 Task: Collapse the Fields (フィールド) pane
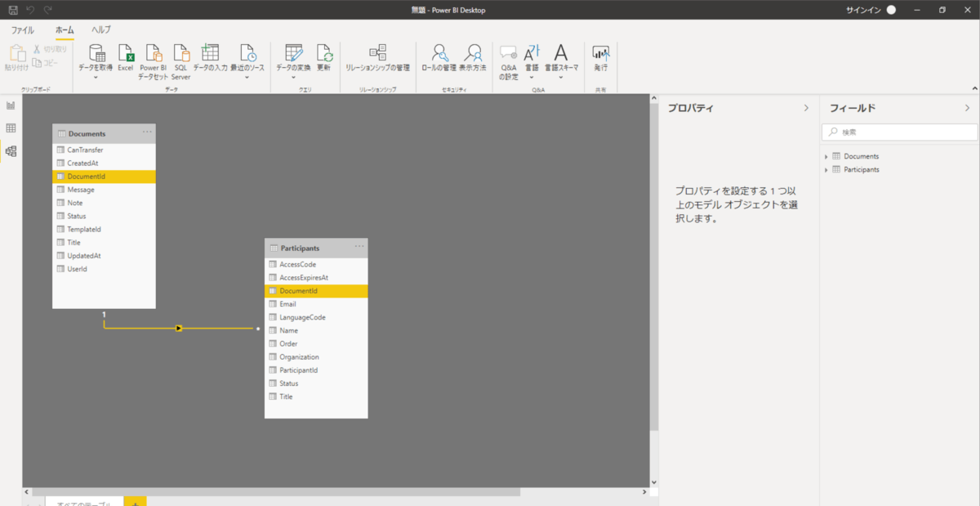pos(968,108)
